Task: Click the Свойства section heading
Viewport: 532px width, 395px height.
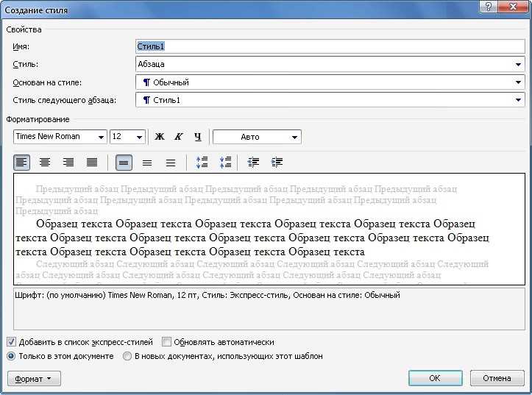Action: [24, 29]
